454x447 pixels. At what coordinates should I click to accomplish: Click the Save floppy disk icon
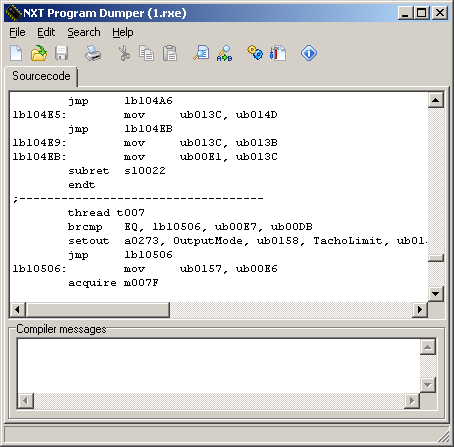pos(62,53)
